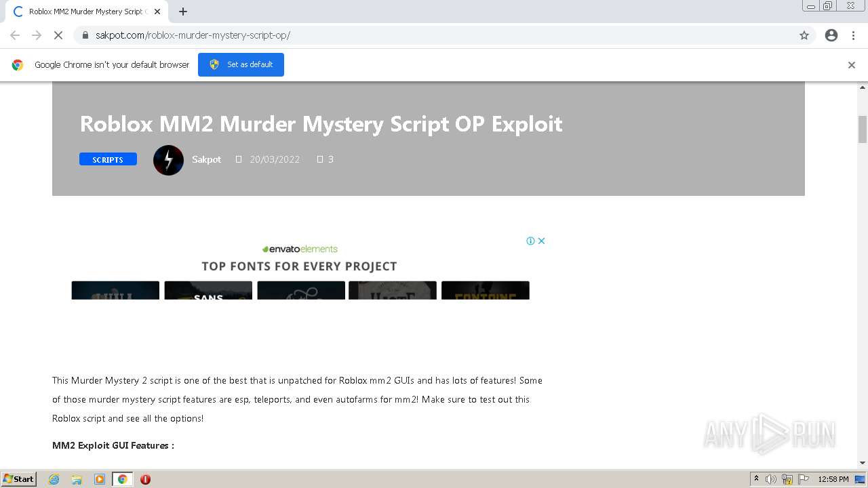Image resolution: width=868 pixels, height=488 pixels.
Task: Open the volume control in the tray
Action: point(771,479)
